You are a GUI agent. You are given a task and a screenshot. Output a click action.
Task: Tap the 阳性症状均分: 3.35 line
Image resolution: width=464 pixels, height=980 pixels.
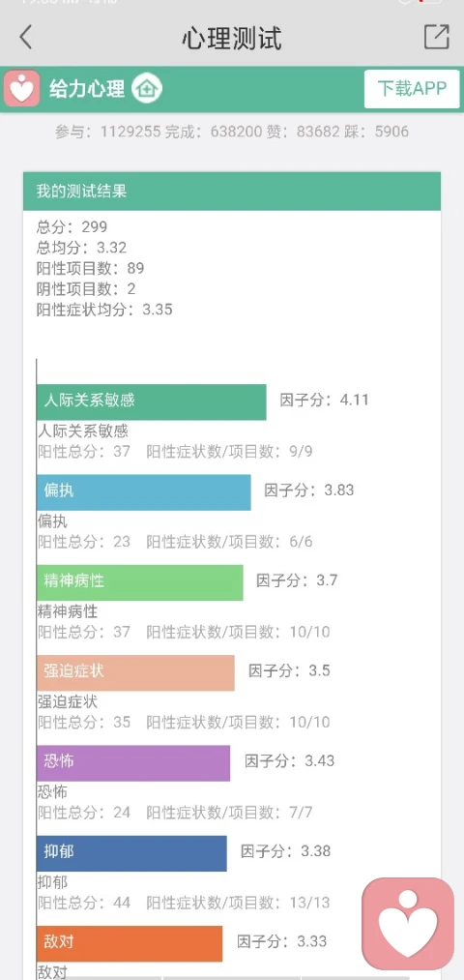[104, 310]
